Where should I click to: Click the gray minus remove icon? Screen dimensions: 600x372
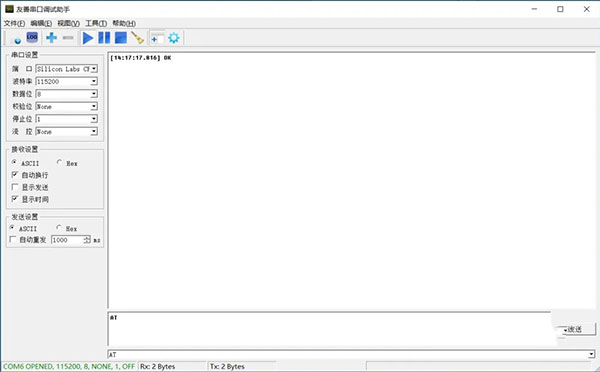click(x=68, y=38)
